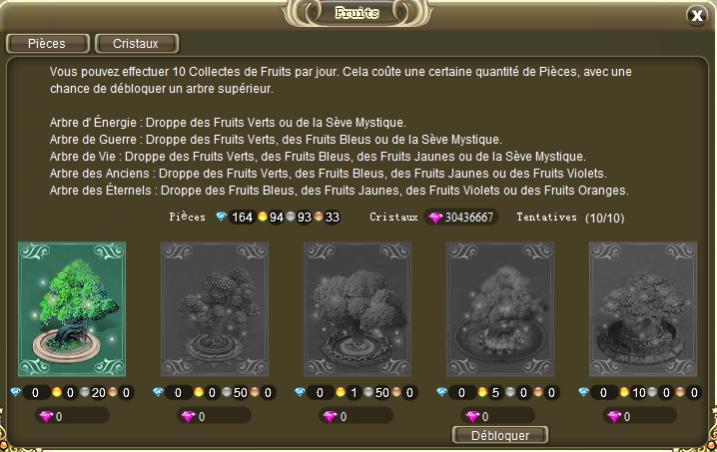Click the Tentatives (10/10) counter

click(570, 217)
